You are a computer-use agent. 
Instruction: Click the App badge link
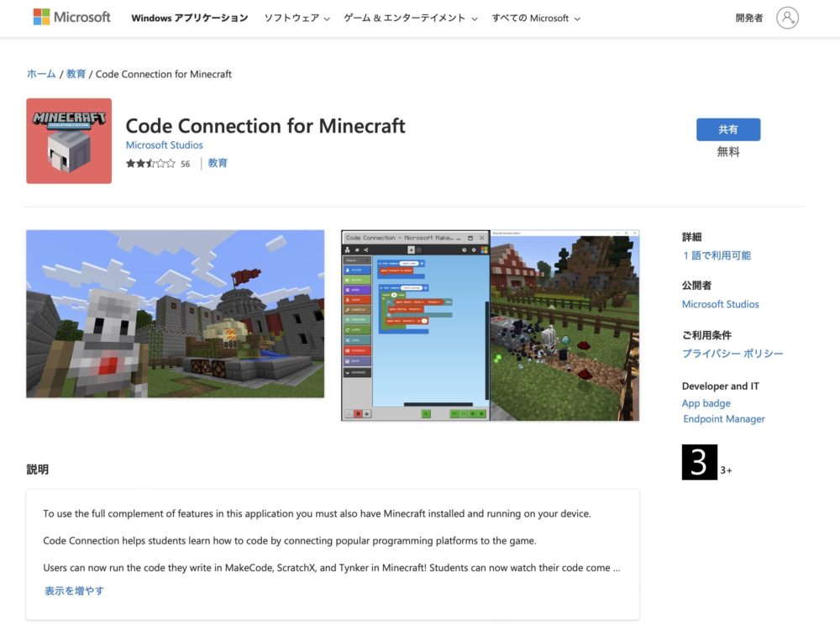click(x=706, y=403)
